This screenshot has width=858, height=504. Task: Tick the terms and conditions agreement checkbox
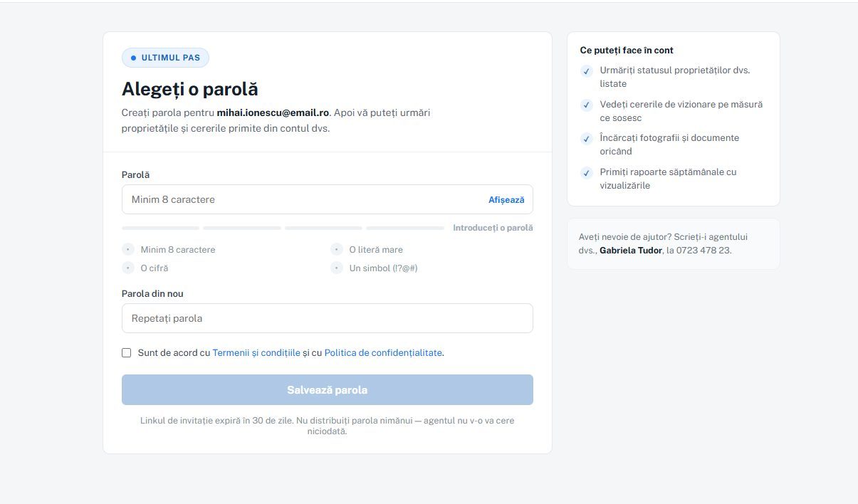pos(127,352)
